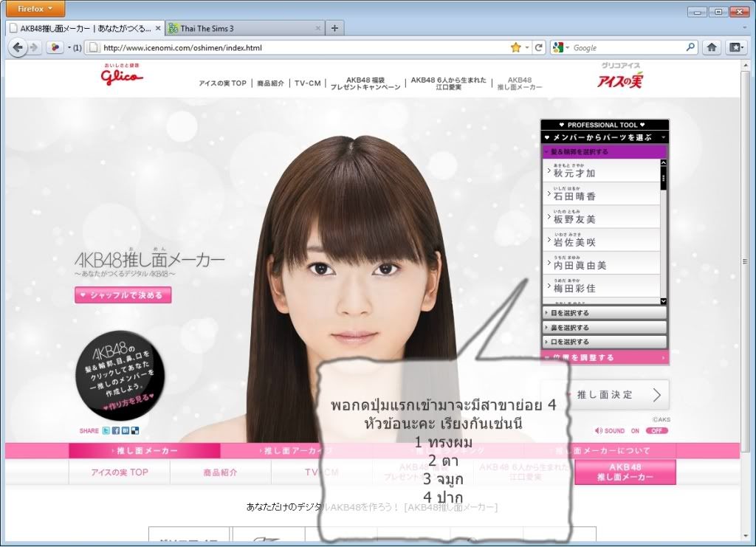
Task: Bookmark this page with the star icon
Action: pos(515,47)
